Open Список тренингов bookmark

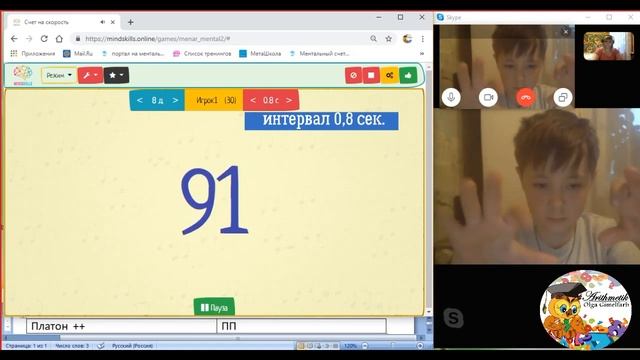pyautogui.click(x=202, y=53)
